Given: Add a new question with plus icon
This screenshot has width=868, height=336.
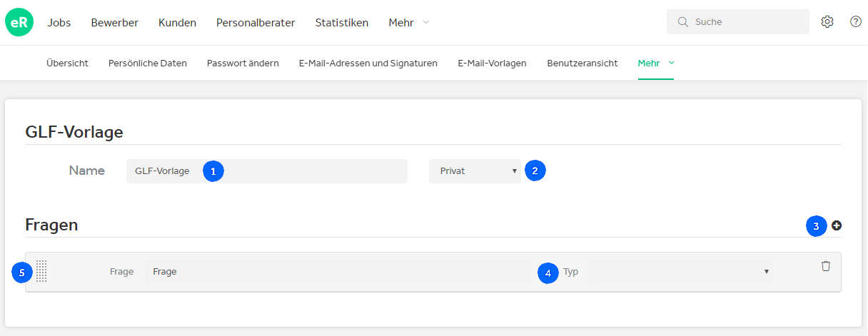Looking at the screenshot, I should 837,225.
